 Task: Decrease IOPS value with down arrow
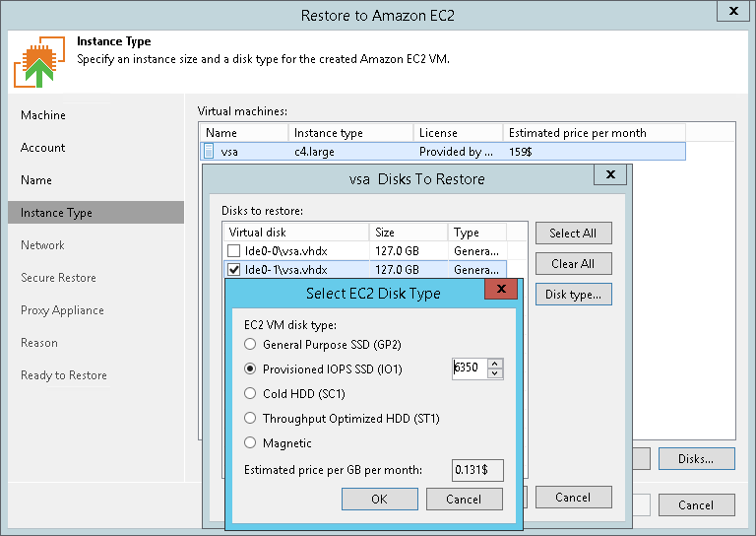495,373
